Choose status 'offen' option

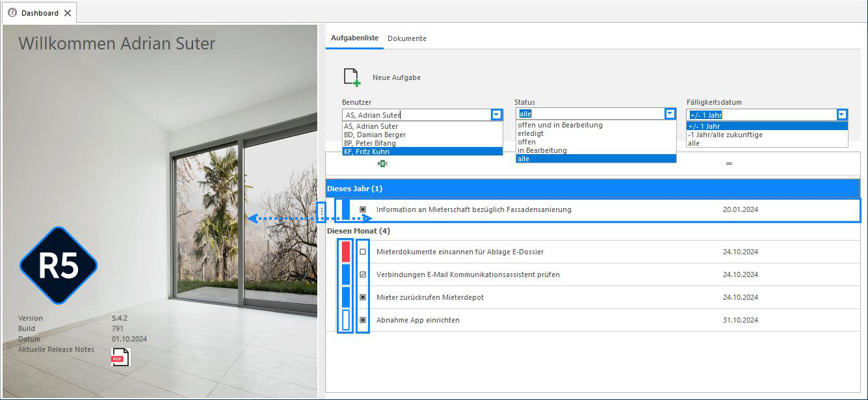(596, 142)
